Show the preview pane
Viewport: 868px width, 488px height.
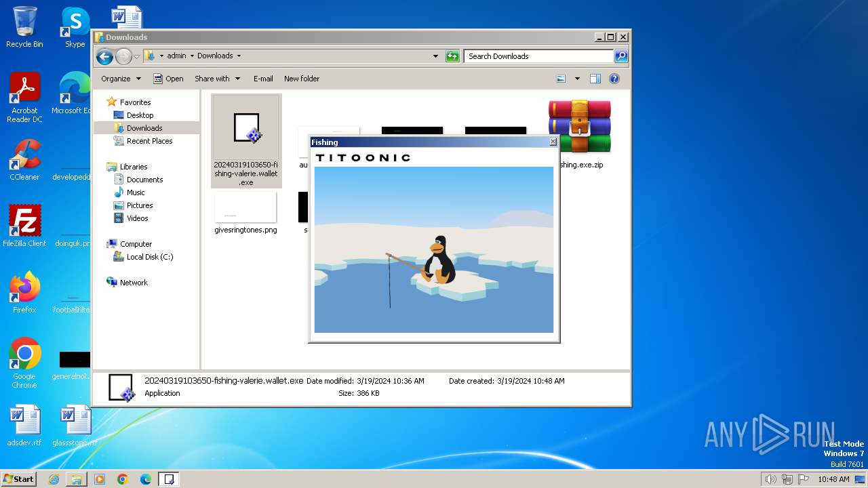point(595,79)
